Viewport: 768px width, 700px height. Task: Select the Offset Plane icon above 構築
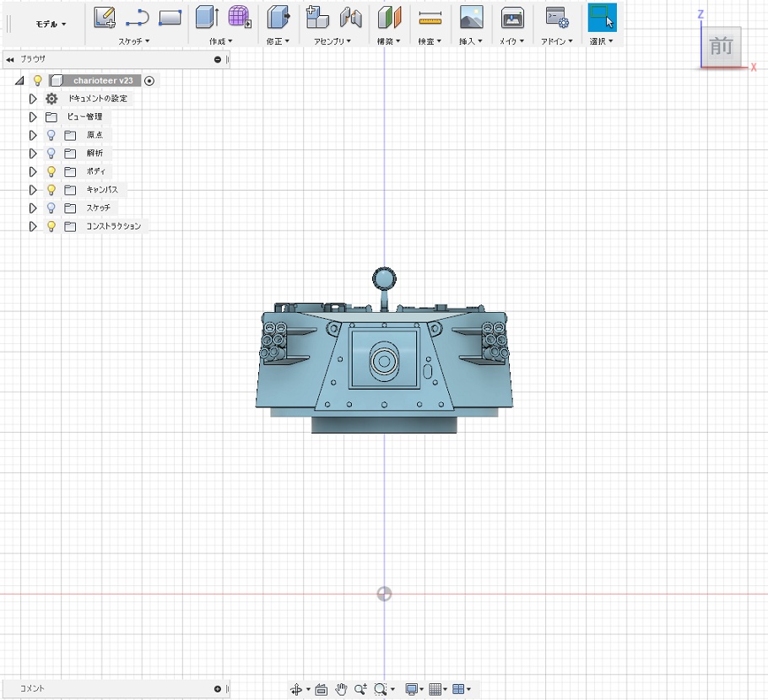[x=389, y=17]
